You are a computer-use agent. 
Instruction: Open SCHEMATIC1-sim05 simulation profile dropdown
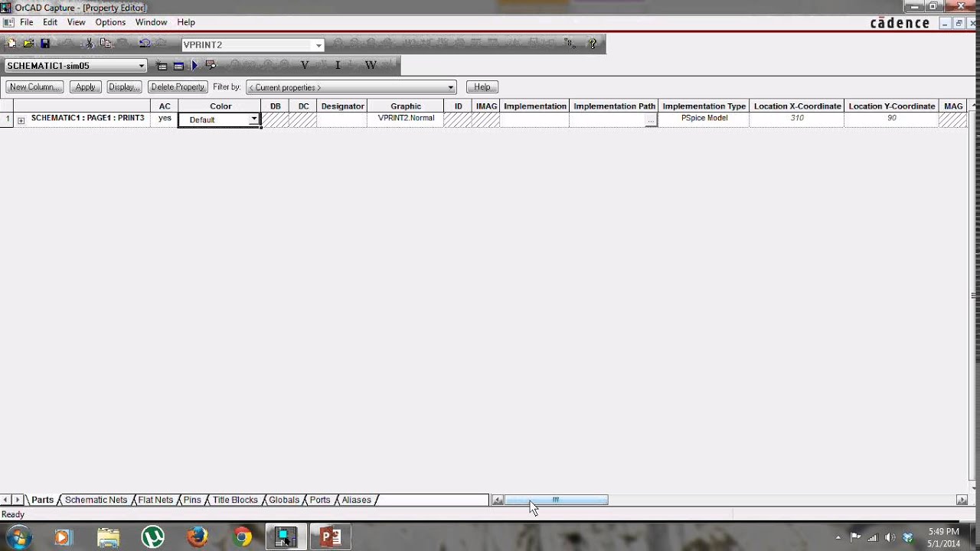[141, 66]
